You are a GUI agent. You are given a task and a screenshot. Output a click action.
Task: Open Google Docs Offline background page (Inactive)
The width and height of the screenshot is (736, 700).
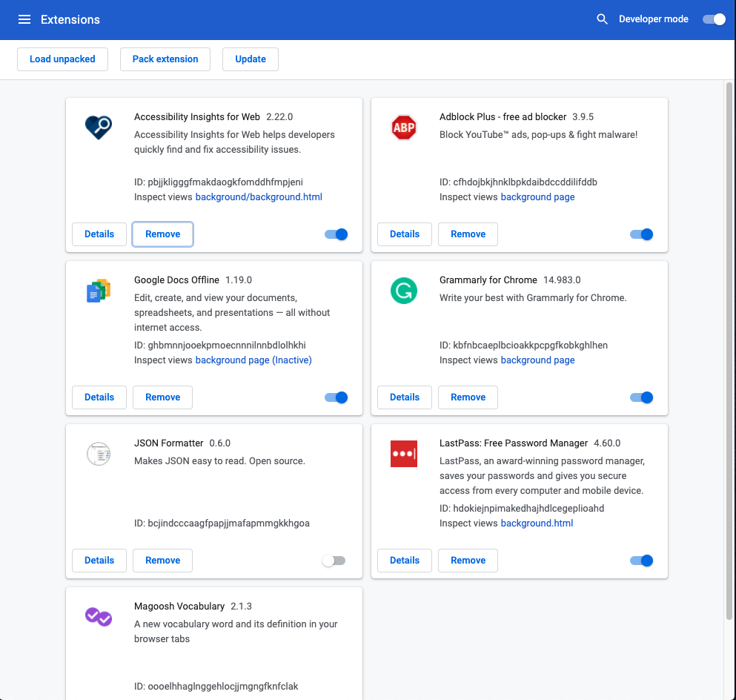[x=253, y=360]
